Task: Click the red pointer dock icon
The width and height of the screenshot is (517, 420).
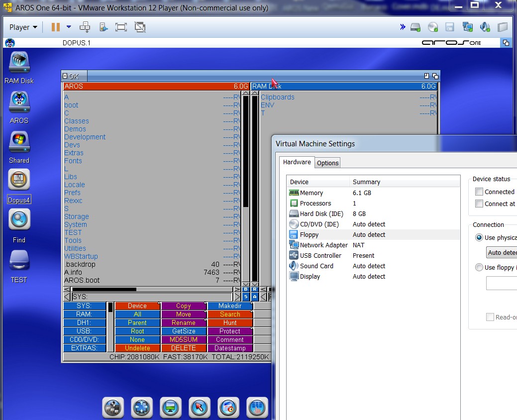Action: 199,408
